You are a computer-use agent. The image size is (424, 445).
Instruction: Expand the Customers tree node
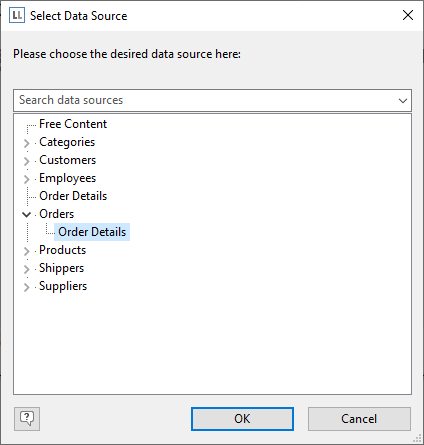pos(27,161)
